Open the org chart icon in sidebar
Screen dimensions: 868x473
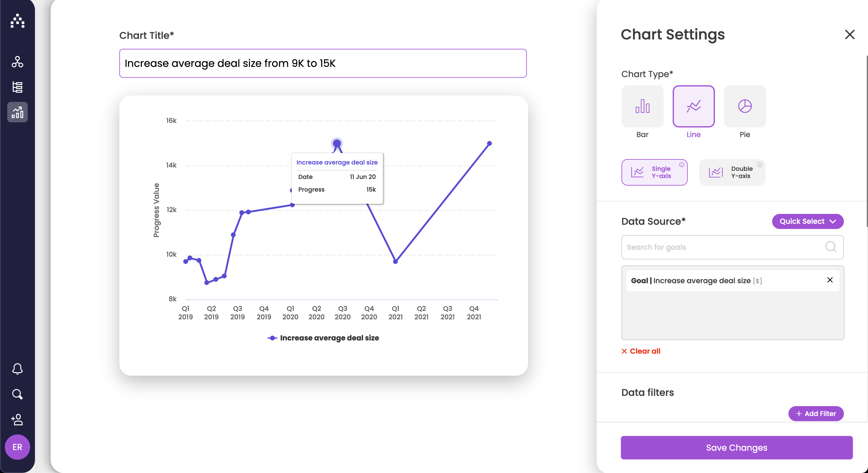[17, 62]
